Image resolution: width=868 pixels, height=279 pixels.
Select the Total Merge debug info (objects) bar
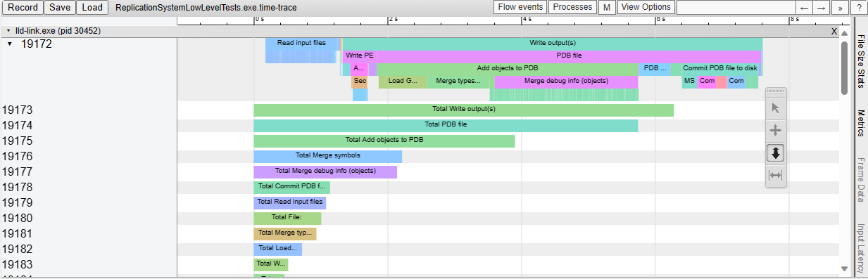pyautogui.click(x=325, y=171)
